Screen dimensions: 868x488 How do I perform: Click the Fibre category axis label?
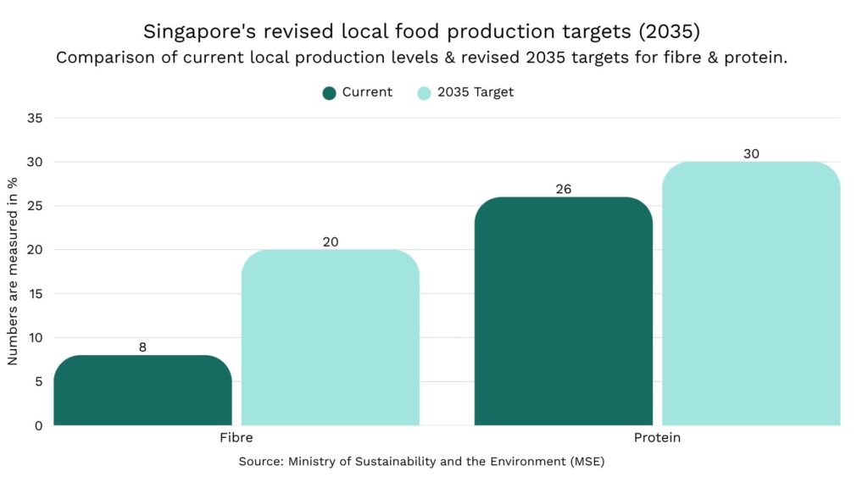[236, 438]
